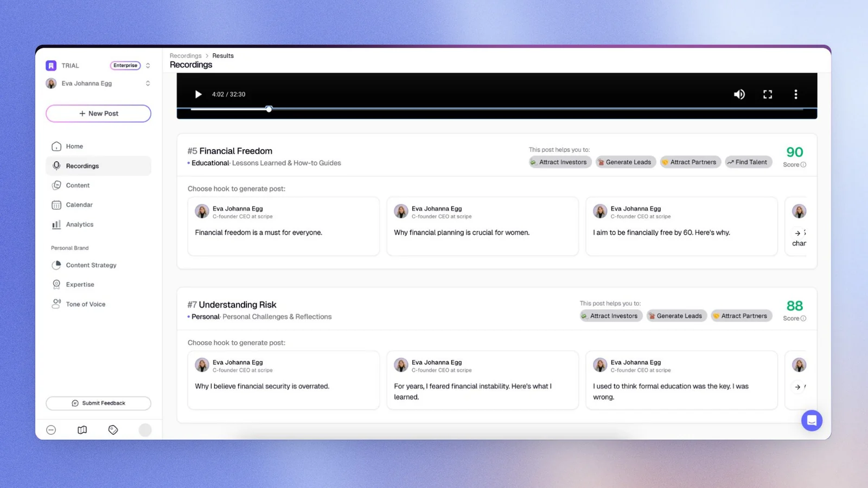
Task: Enter fullscreen video mode
Action: tap(768, 94)
